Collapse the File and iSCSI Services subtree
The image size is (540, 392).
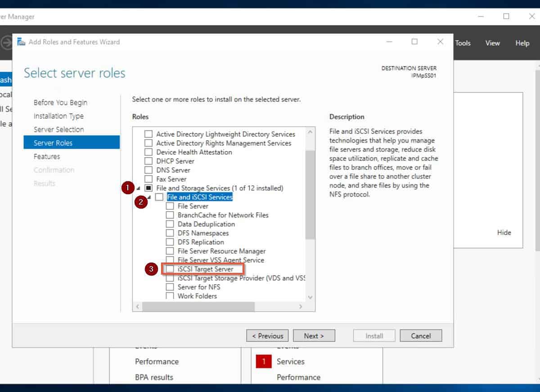click(x=149, y=197)
